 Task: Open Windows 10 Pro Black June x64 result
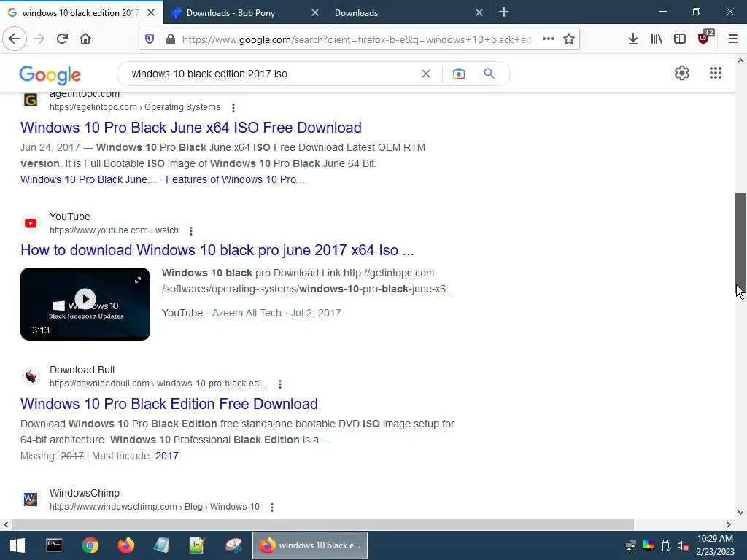[191, 128]
